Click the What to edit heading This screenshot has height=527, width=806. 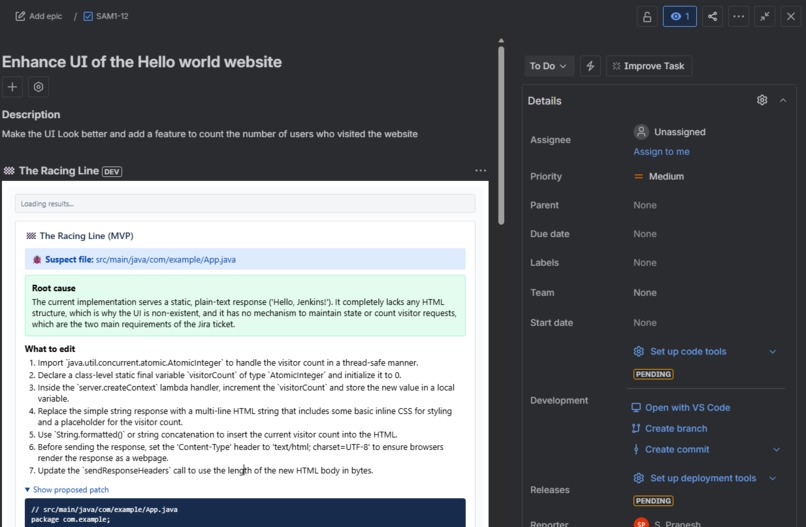[50, 349]
